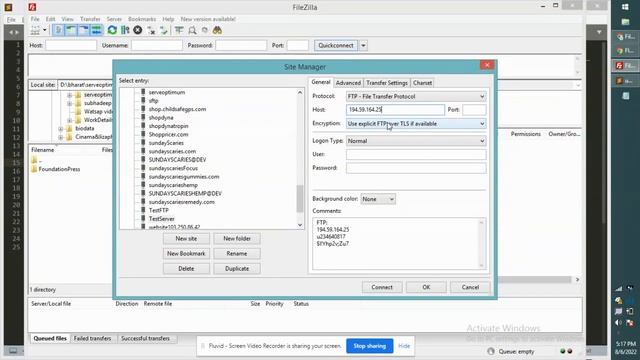The height and width of the screenshot is (360, 640).
Task: Click the quickconnect Username field
Action: coord(157,45)
